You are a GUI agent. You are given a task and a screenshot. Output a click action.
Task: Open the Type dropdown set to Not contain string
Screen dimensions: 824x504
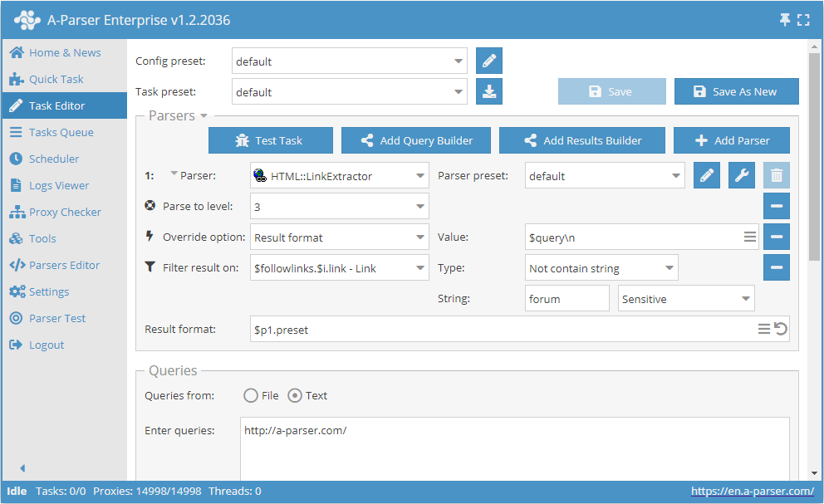[x=602, y=267]
